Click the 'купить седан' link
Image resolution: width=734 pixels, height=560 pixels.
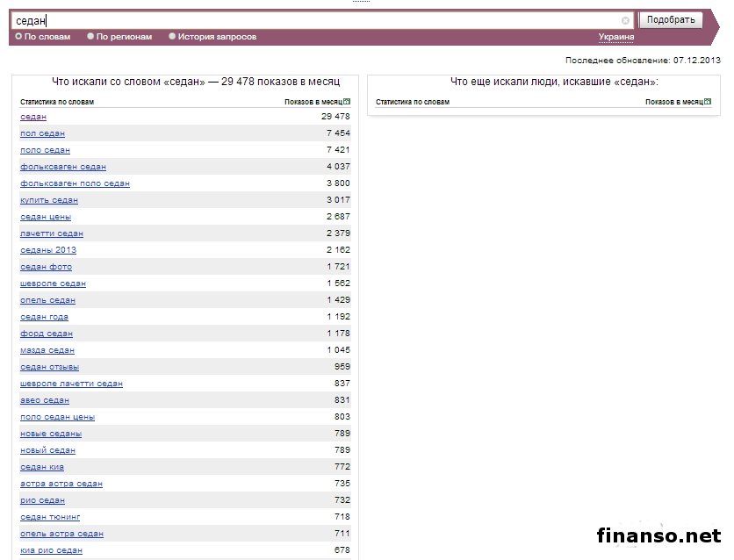pyautogui.click(x=49, y=200)
